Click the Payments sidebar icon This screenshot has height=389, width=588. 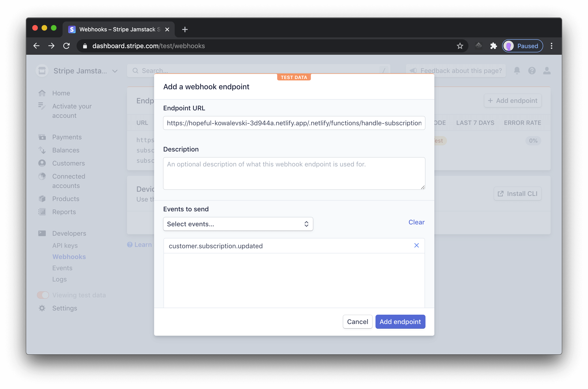(42, 137)
